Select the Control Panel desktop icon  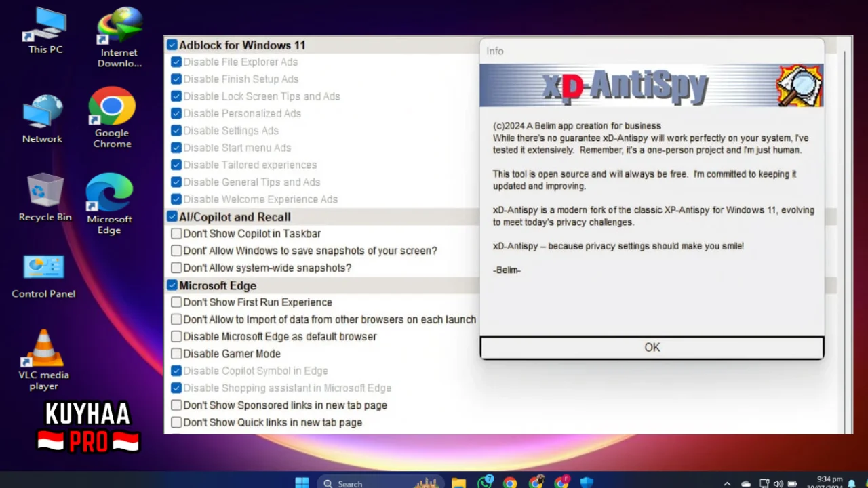43,276
